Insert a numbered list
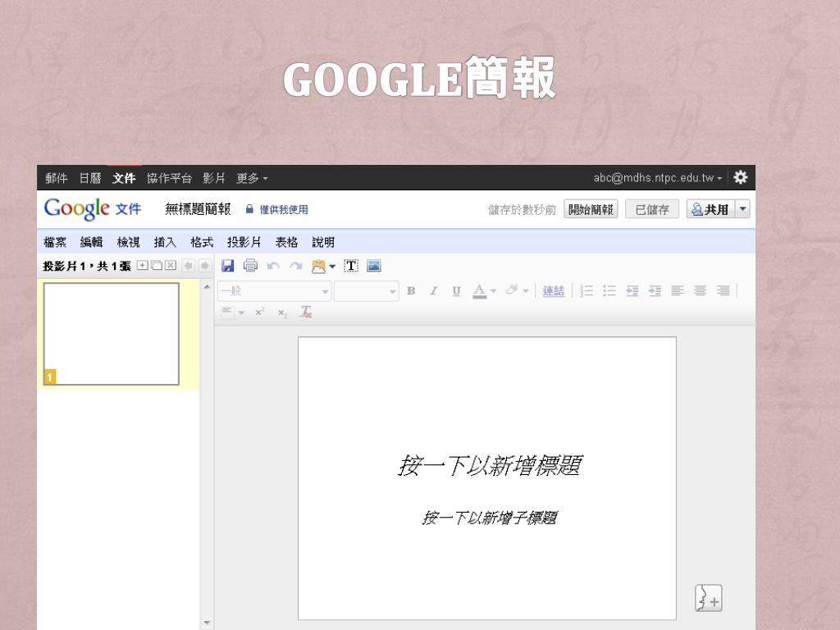840x630 pixels. pos(587,291)
